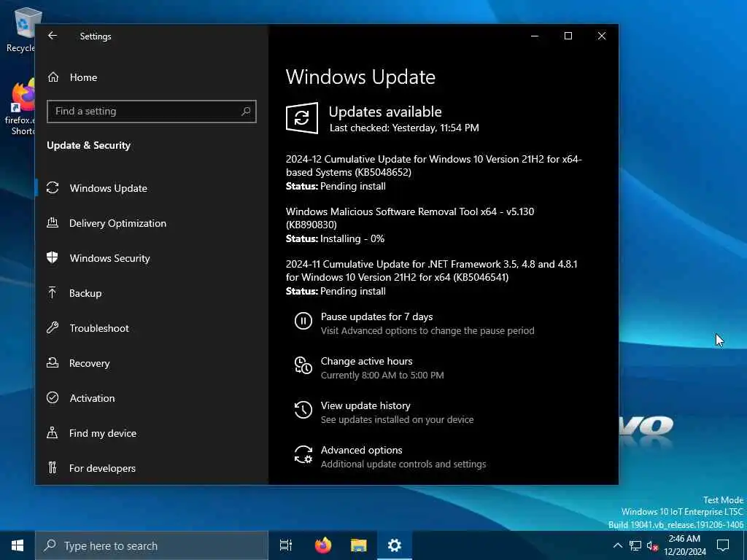Click the gear-sync icon for Advanced options

303,454
